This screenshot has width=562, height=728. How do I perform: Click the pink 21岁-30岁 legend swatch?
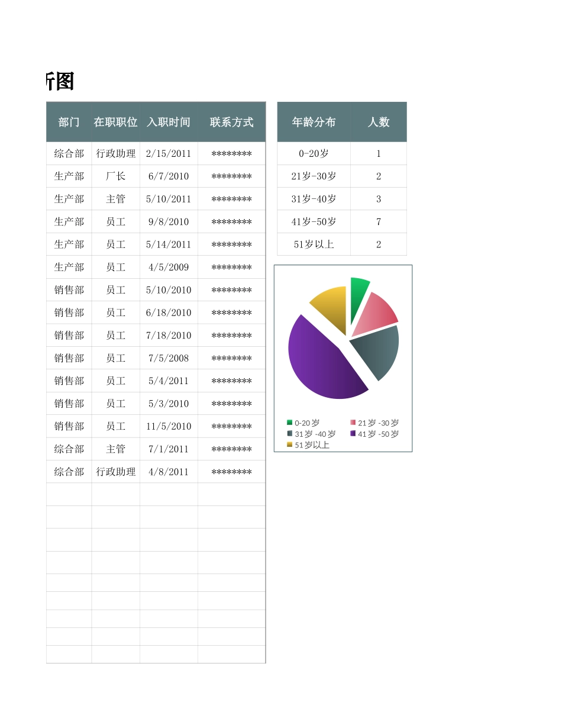point(353,423)
